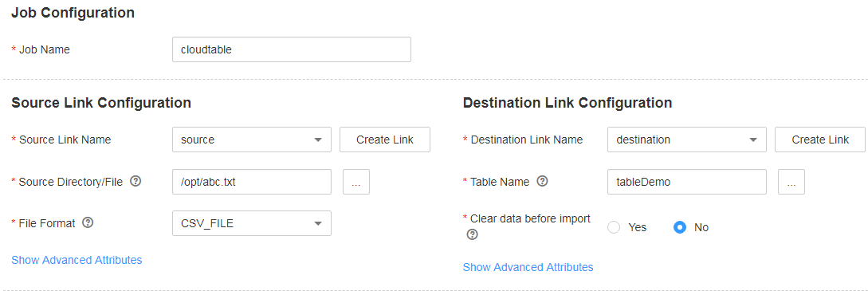Click the Table Name text field
Viewport: 868px width, 291px height.
click(x=687, y=182)
